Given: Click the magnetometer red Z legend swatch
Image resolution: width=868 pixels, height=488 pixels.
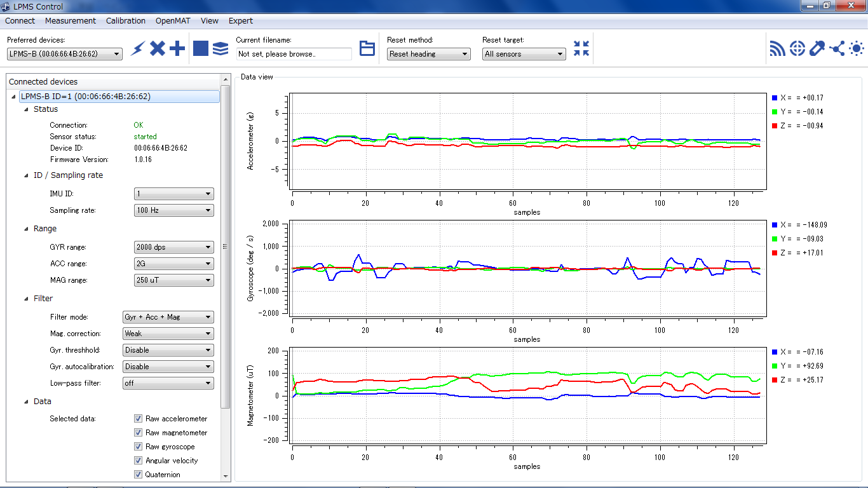Looking at the screenshot, I should (775, 380).
